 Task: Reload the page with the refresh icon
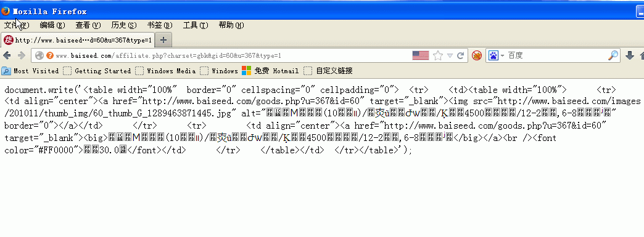(461, 55)
